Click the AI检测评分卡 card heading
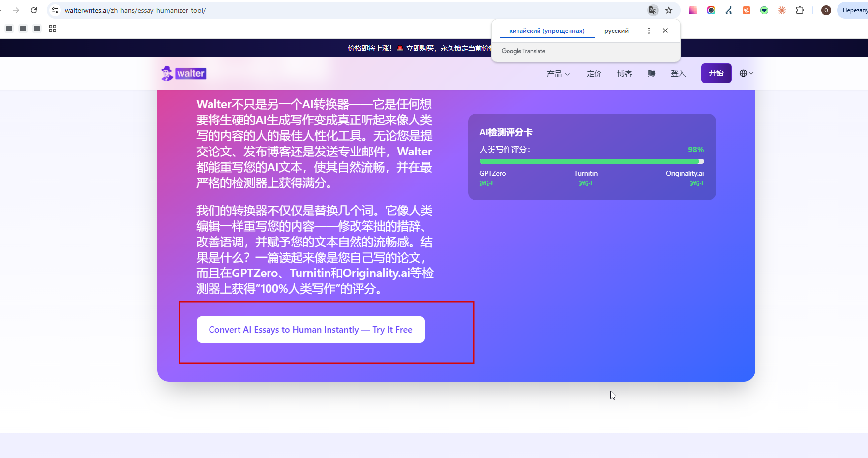 click(506, 132)
